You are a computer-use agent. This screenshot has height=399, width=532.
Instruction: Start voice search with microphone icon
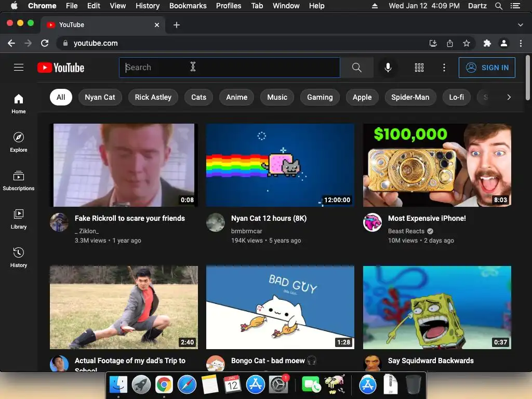tap(388, 68)
